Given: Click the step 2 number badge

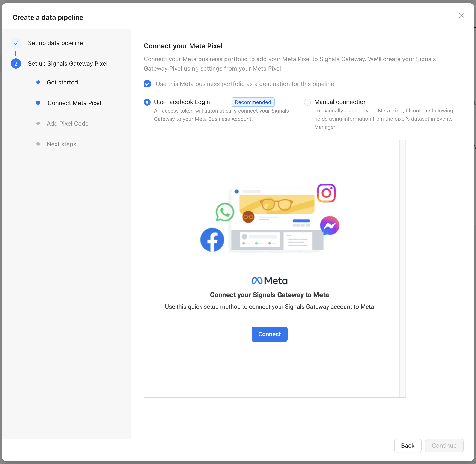Looking at the screenshot, I should click(x=16, y=64).
